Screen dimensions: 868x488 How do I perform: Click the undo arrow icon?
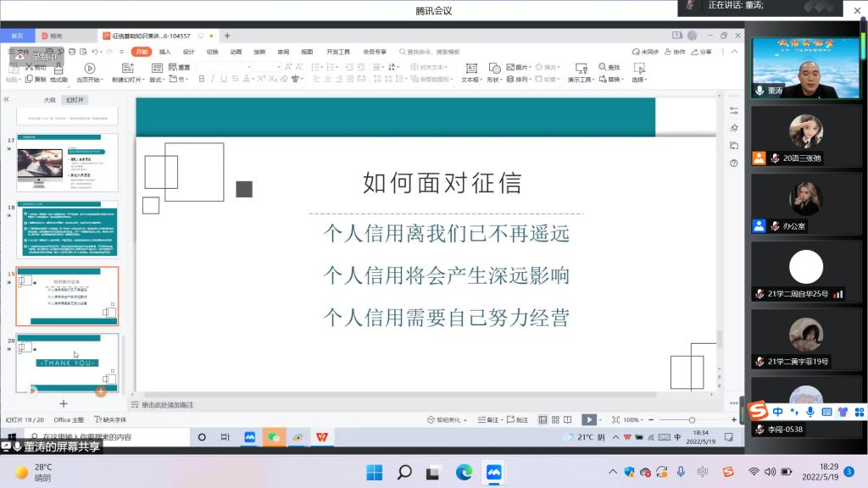[95, 52]
